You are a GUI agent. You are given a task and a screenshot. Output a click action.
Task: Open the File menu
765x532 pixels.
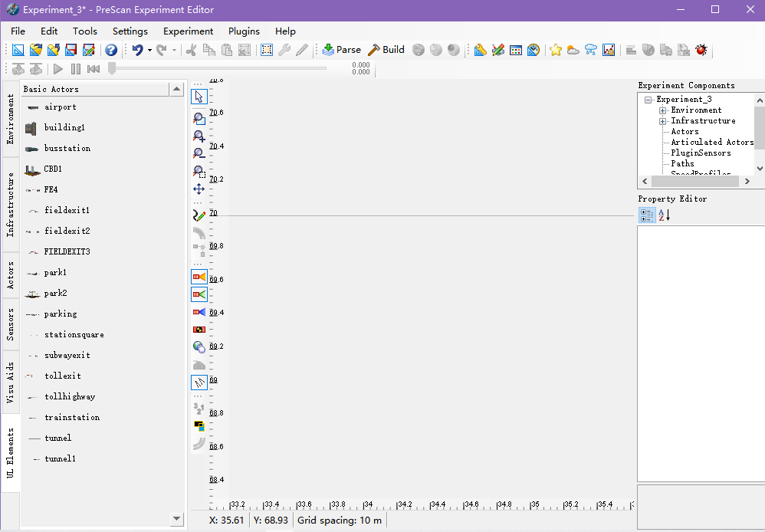18,31
